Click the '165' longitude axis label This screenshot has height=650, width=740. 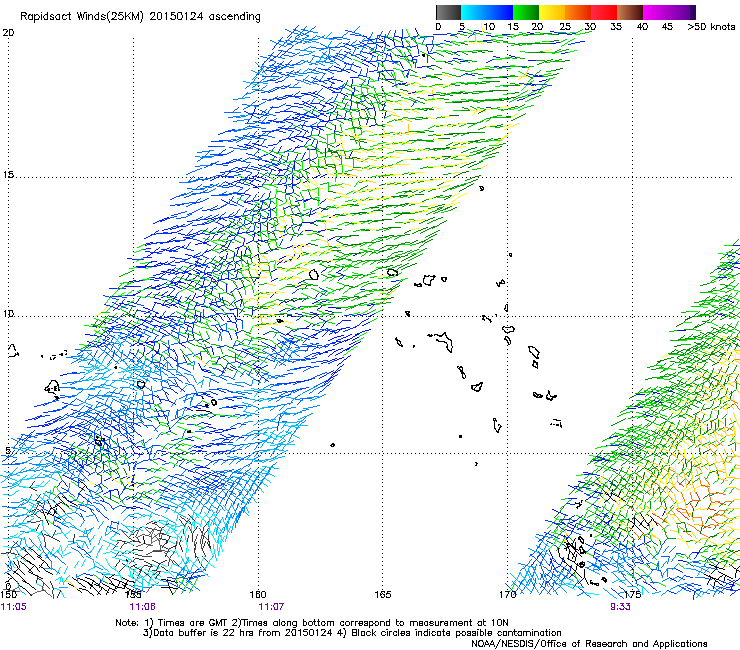tap(383, 594)
